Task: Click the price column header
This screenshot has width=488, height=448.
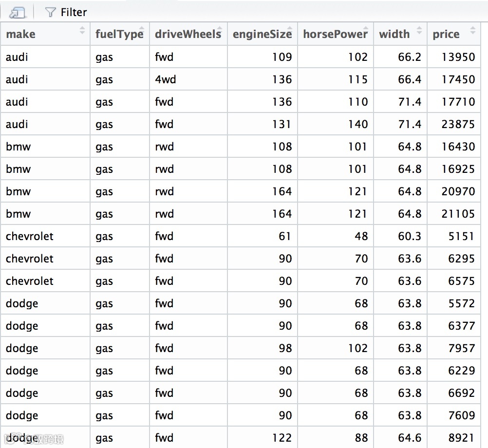Action: (x=454, y=34)
